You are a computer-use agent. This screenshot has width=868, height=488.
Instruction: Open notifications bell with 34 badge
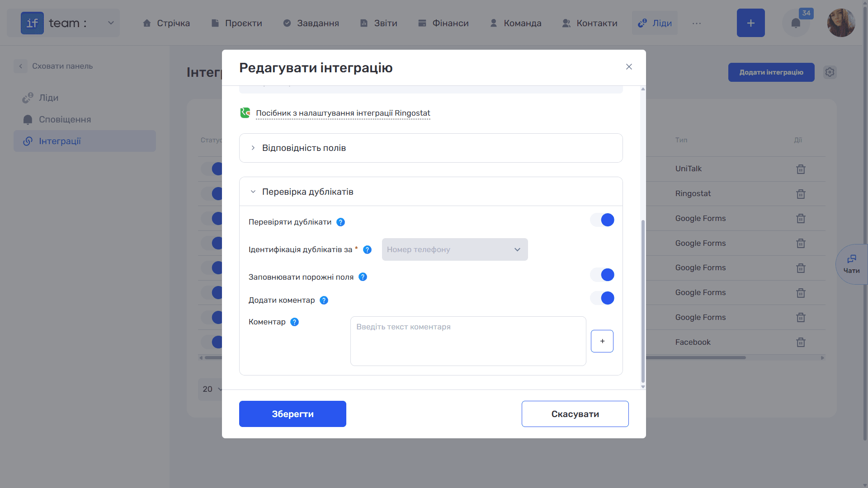click(796, 23)
